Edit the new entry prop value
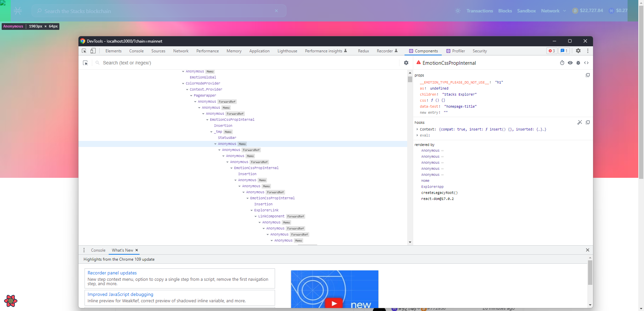Image resolution: width=644 pixels, height=311 pixels. pos(446,113)
